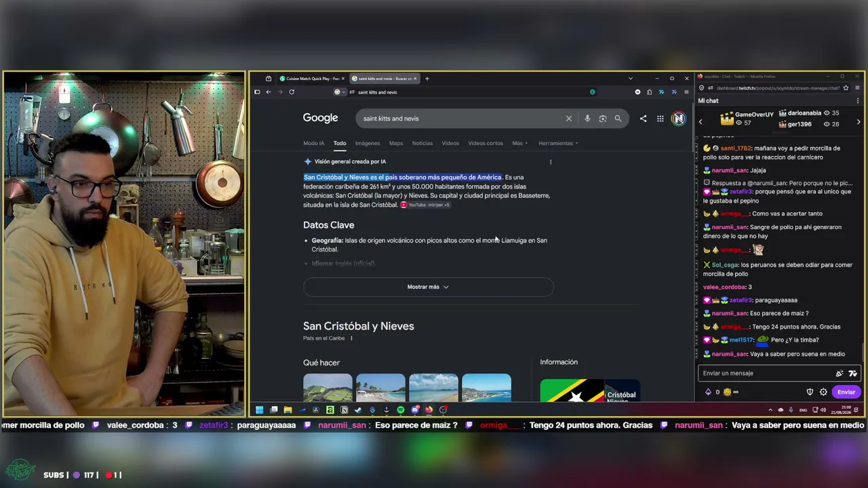Open Steam from the taskbar
Image resolution: width=868 pixels, height=488 pixels.
tap(358, 409)
